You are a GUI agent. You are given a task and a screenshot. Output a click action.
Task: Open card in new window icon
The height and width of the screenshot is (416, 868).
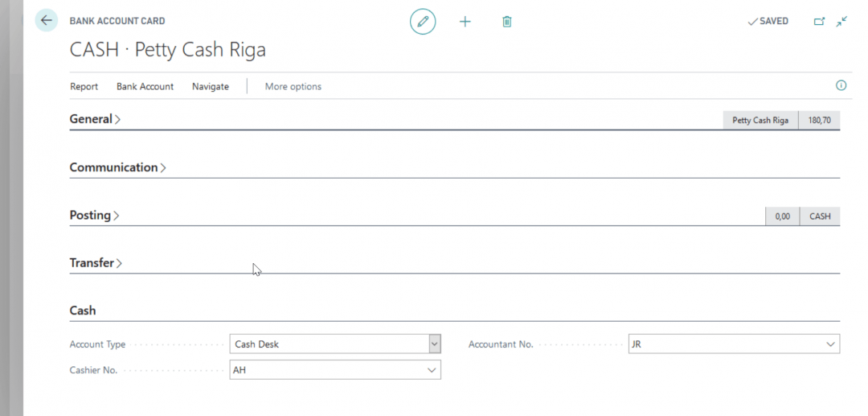click(x=819, y=22)
